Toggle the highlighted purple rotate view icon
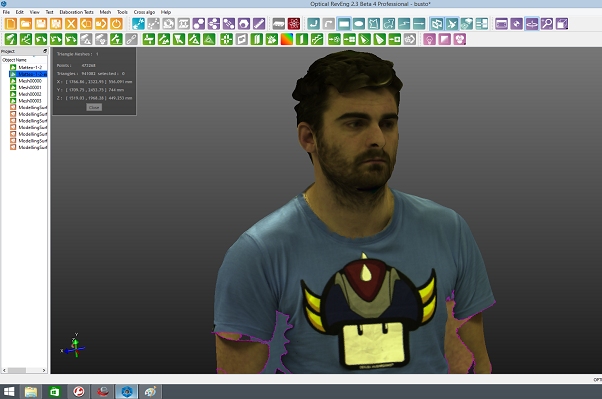The width and height of the screenshot is (602, 399). pos(532,24)
